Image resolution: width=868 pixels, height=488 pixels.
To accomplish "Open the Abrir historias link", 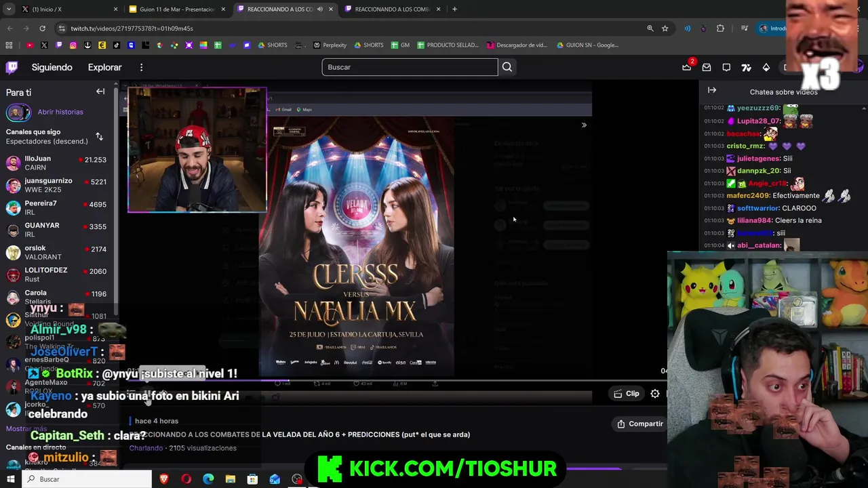I will pyautogui.click(x=60, y=112).
